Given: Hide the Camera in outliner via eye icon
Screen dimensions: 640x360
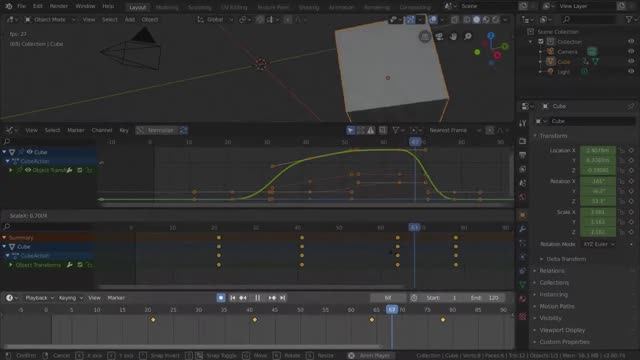Looking at the screenshot, I should click(631, 51).
